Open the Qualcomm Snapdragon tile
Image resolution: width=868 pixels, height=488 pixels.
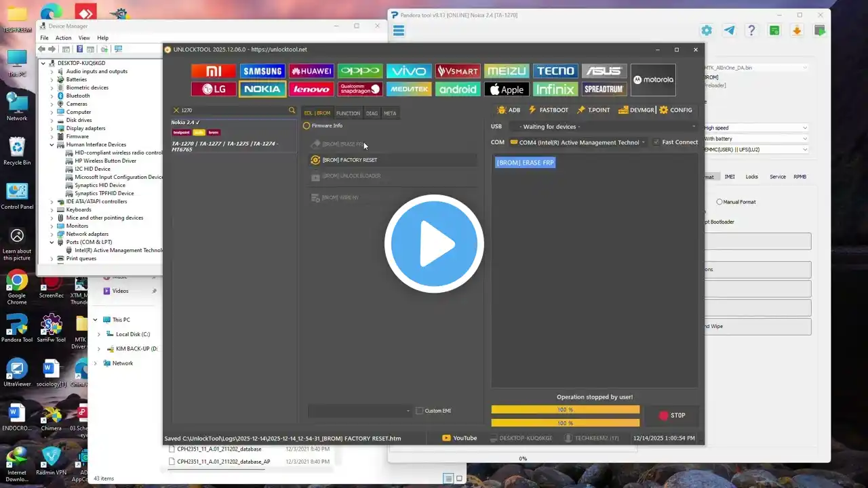point(360,89)
